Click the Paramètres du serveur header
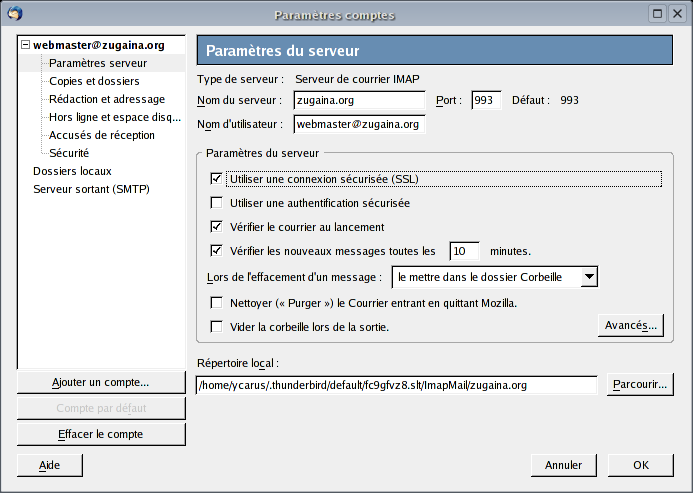 tap(435, 50)
